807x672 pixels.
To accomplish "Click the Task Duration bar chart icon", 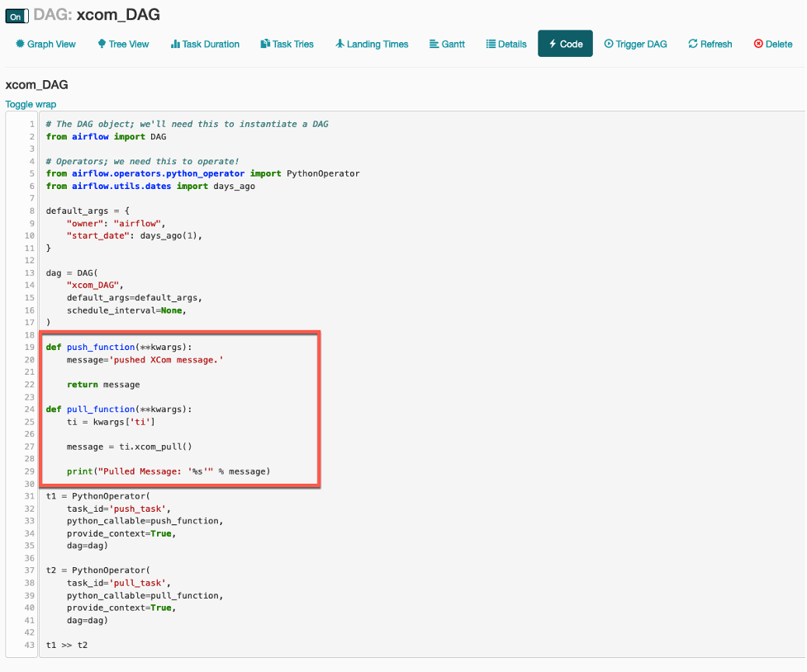I will pos(175,45).
